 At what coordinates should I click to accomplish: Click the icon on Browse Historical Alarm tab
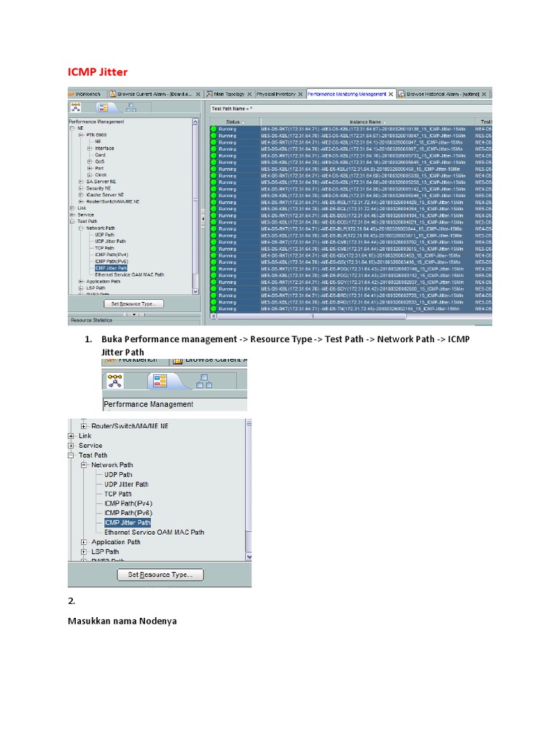[402, 94]
